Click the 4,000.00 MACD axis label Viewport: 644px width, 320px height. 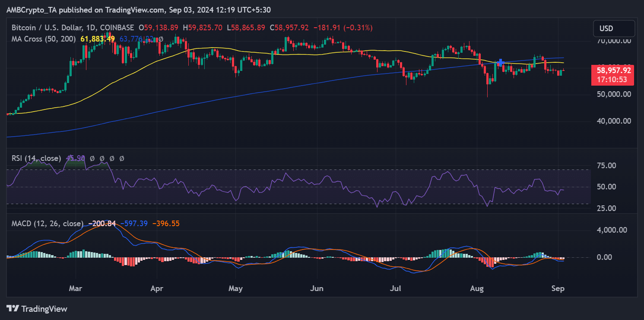(x=612, y=230)
